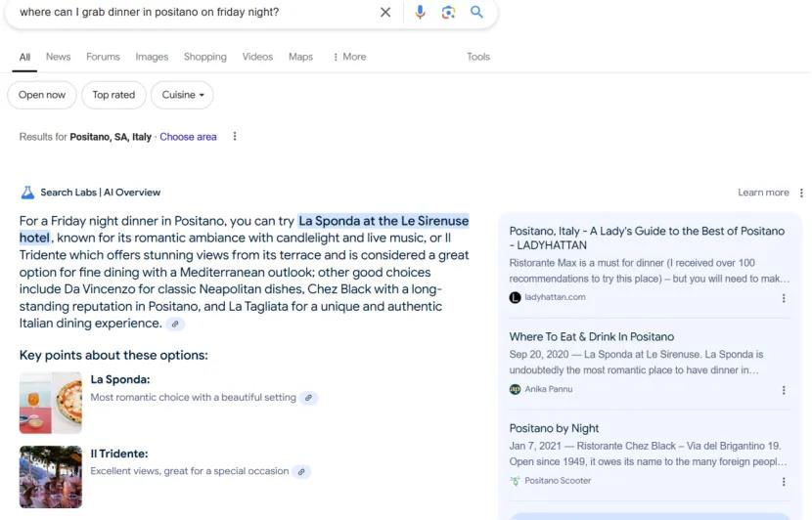Open source link chip for Il Tridente
Viewport: 812px width, 520px height.
coord(301,472)
